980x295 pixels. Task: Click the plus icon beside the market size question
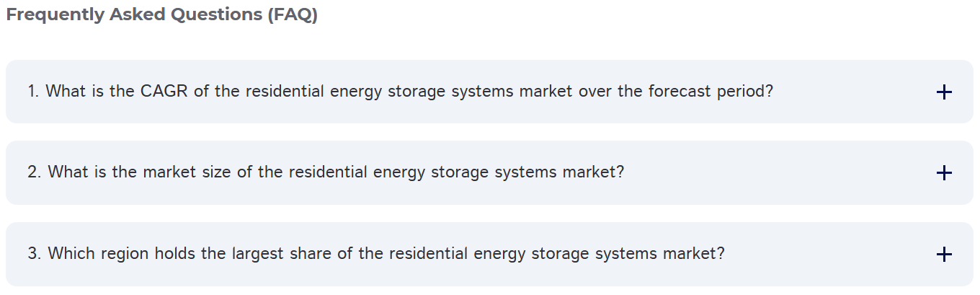pyautogui.click(x=943, y=173)
